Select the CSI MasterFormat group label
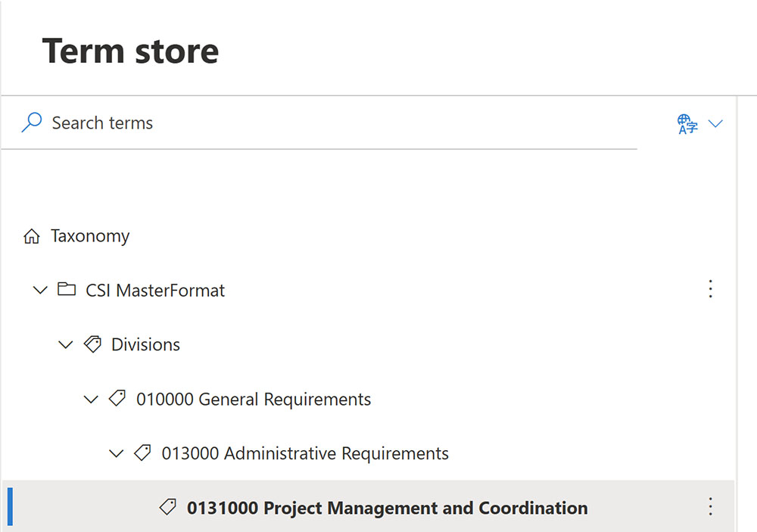 coord(155,290)
